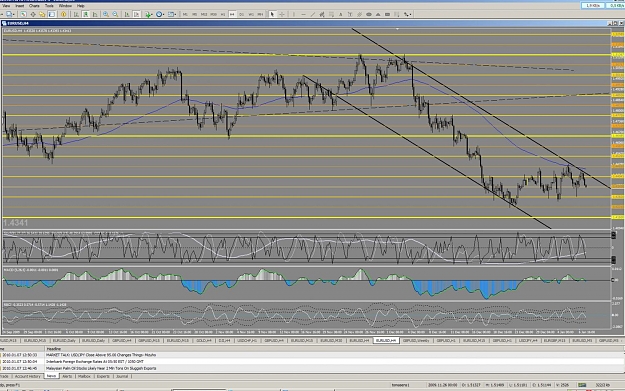Zoom out on the chart
Viewport: 625px width, 391px height.
coord(115,14)
